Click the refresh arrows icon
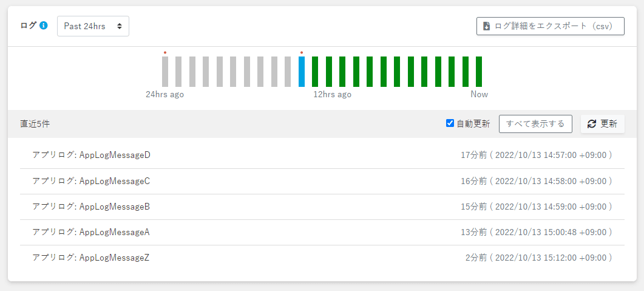Screen dimensions: 644x291 (x=592, y=124)
